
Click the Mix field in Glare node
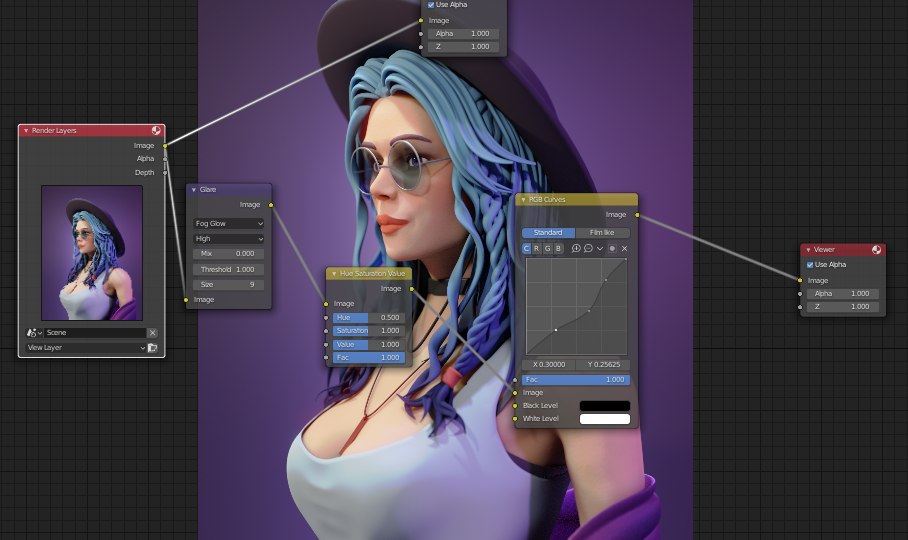pos(228,254)
